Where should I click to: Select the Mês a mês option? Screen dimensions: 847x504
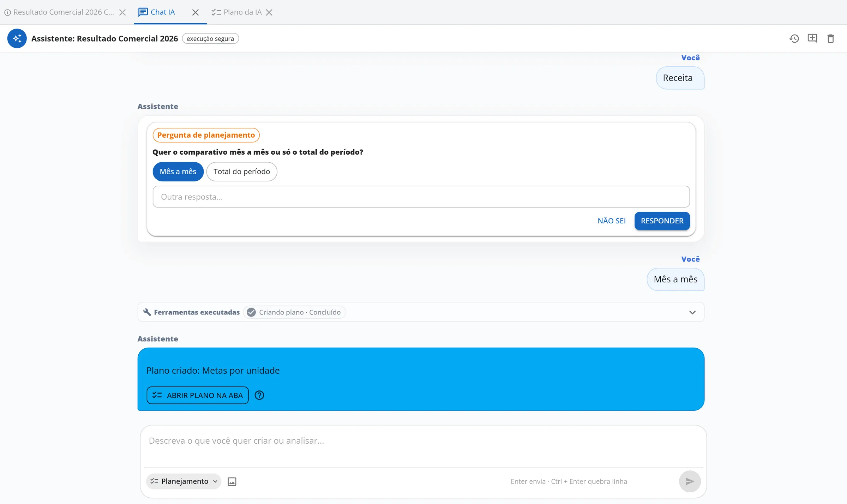click(178, 172)
